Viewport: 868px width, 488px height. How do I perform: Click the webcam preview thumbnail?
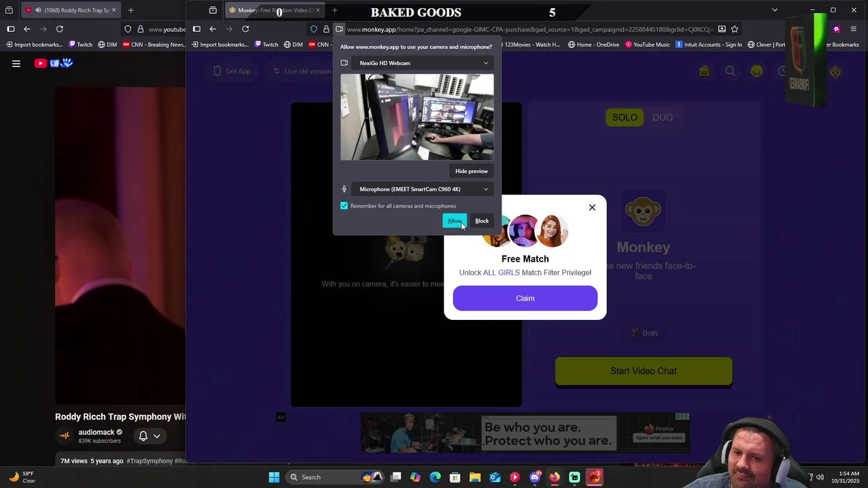(x=417, y=117)
